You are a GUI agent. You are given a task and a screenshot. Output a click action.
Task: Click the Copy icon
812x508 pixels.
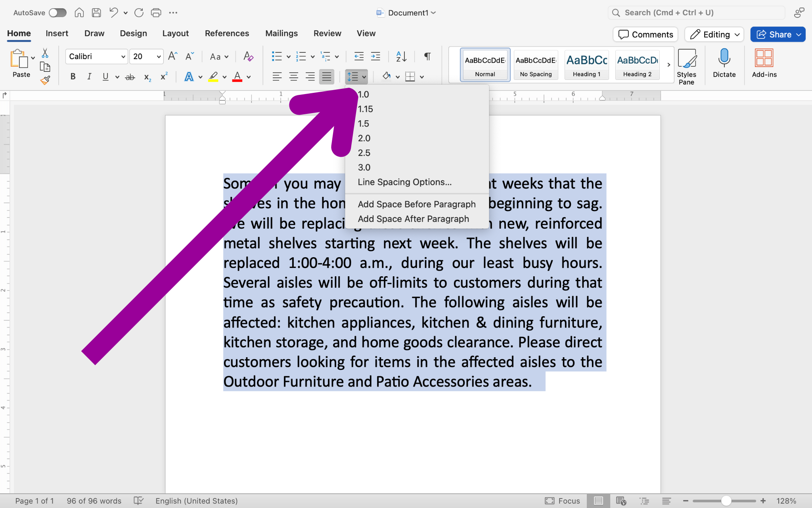[x=45, y=67]
